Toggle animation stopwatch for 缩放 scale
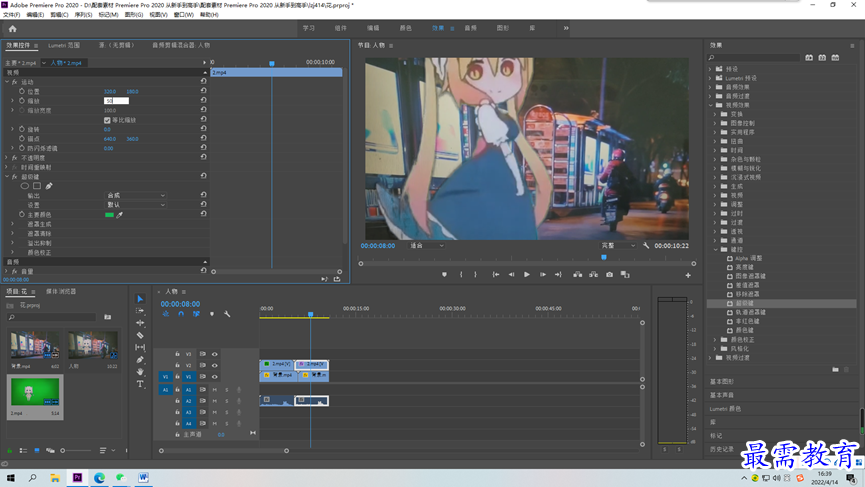This screenshot has width=865, height=487. tap(22, 101)
